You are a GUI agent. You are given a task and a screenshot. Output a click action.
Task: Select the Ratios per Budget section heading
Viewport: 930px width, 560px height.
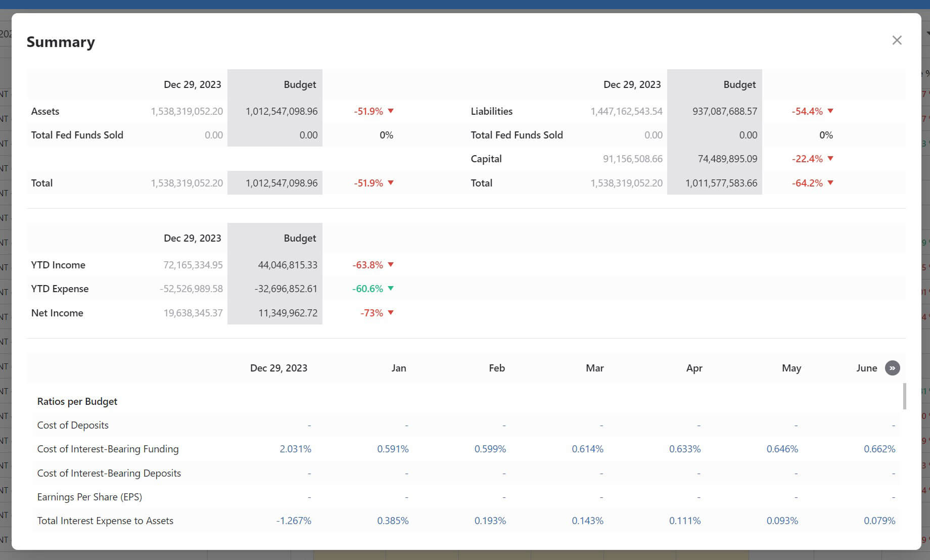tap(77, 401)
